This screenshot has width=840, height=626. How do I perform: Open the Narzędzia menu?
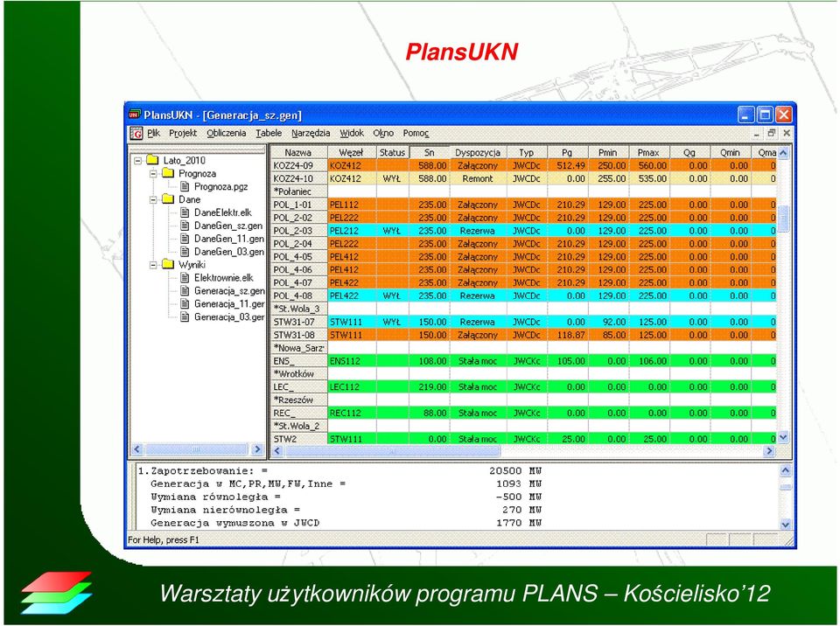(311, 133)
